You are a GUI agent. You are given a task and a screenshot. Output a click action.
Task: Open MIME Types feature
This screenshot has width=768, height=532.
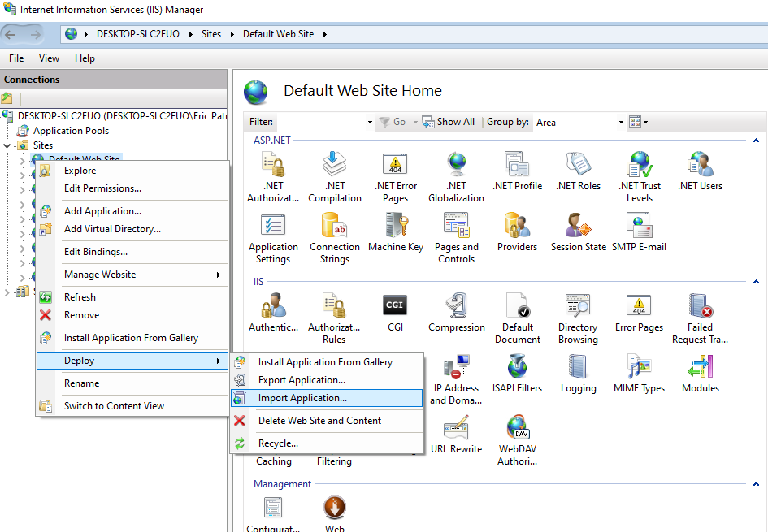(639, 374)
